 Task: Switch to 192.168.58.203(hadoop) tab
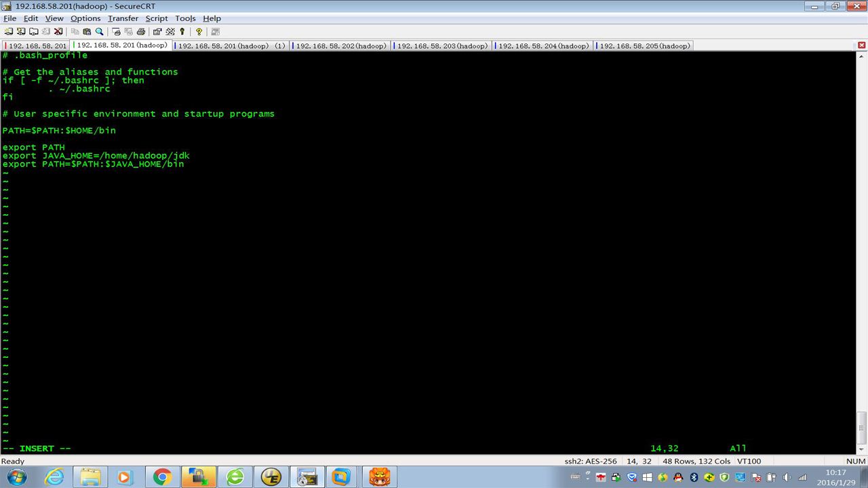point(442,46)
